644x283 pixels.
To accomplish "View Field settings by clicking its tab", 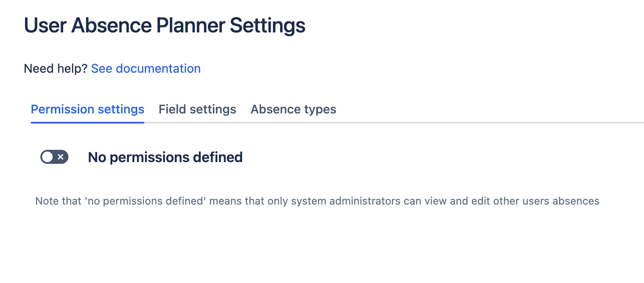I will coord(197,109).
